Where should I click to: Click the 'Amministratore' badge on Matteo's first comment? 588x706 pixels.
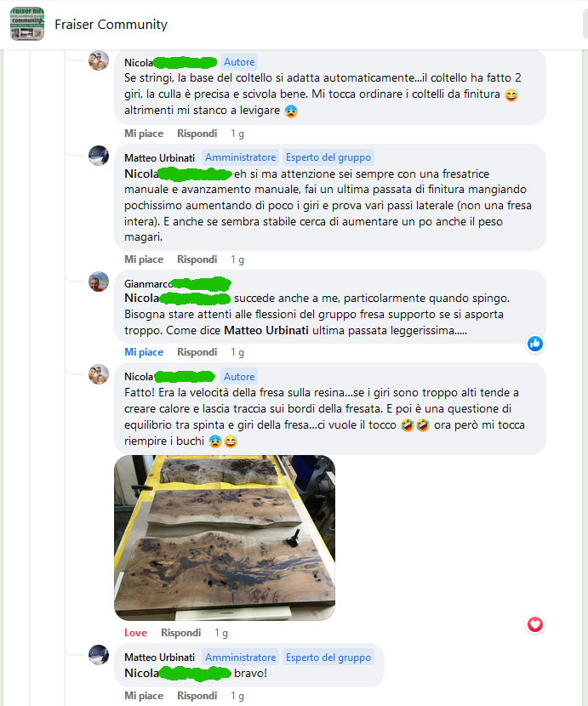click(x=241, y=157)
